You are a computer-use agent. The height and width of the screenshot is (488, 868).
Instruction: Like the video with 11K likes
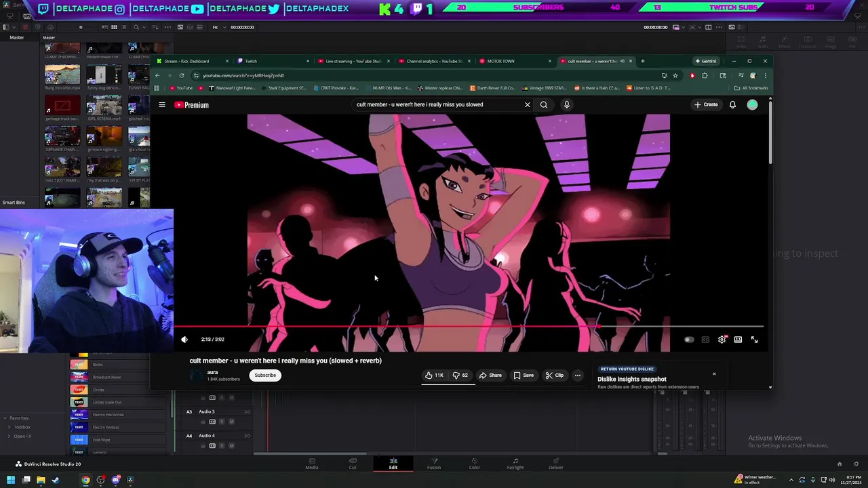[x=434, y=375]
